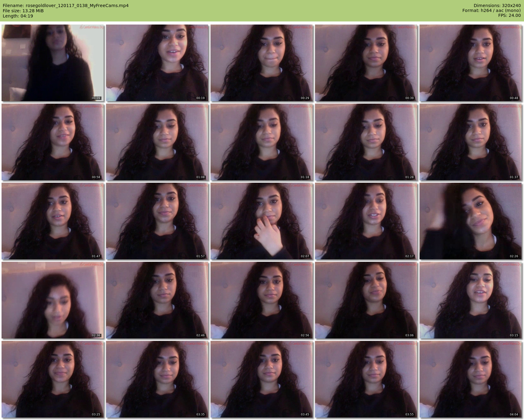The image size is (524, 420).
Task: Pick the frame captured at 01:47
Action: point(53,221)
